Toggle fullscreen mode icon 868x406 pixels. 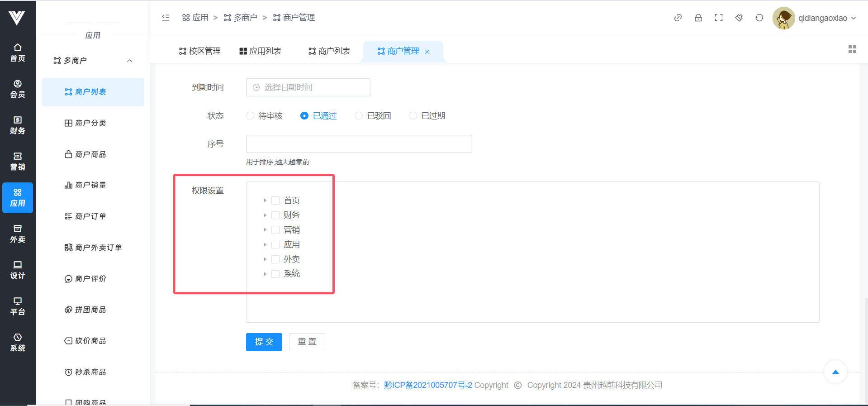(718, 18)
